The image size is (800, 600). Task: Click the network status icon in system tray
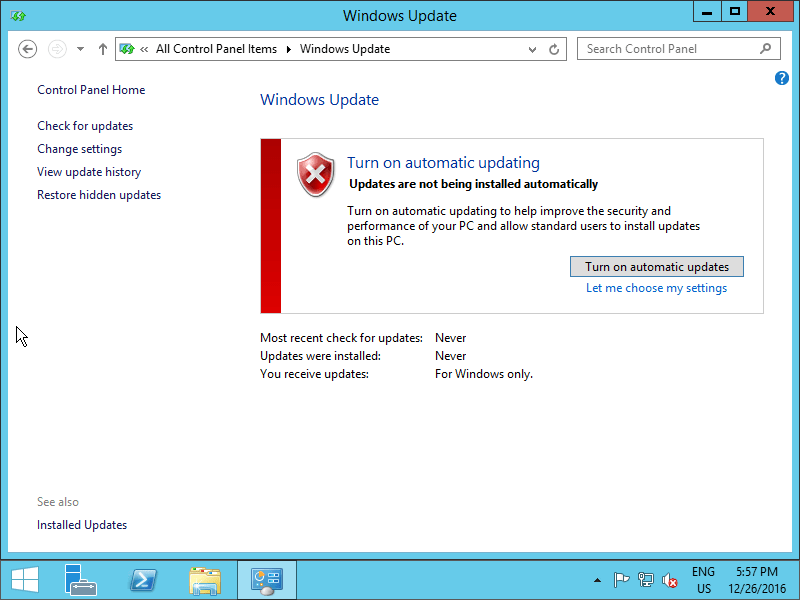click(x=646, y=579)
